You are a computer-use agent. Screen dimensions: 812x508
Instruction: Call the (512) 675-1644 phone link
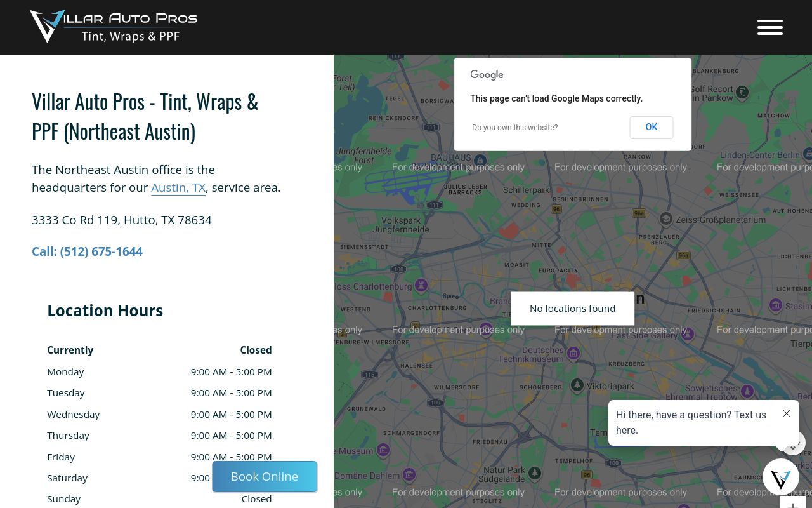87,251
